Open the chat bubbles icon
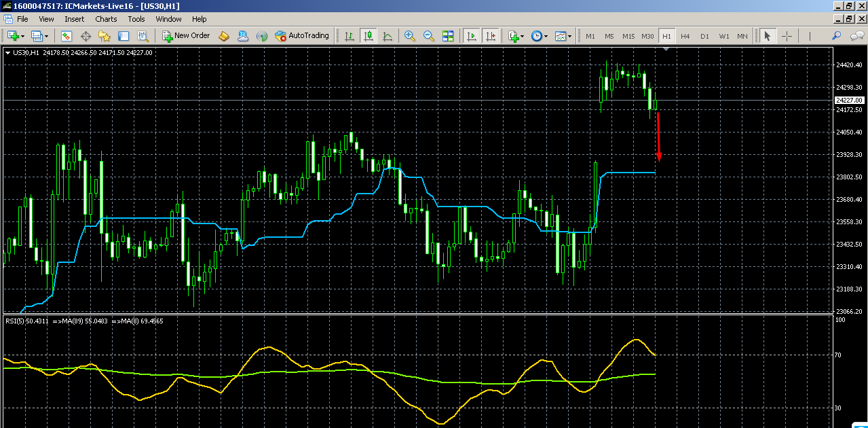This screenshot has height=428, width=868. pyautogui.click(x=856, y=36)
